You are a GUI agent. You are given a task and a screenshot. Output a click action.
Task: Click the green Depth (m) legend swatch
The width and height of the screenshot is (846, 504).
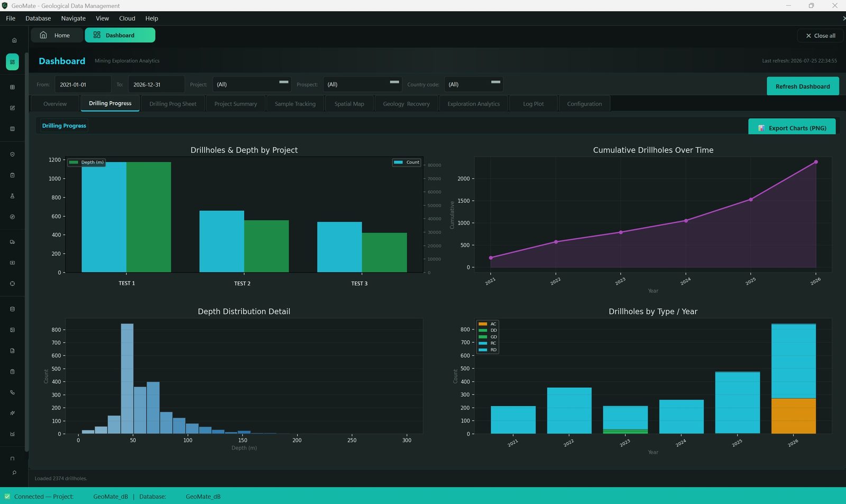click(x=73, y=162)
